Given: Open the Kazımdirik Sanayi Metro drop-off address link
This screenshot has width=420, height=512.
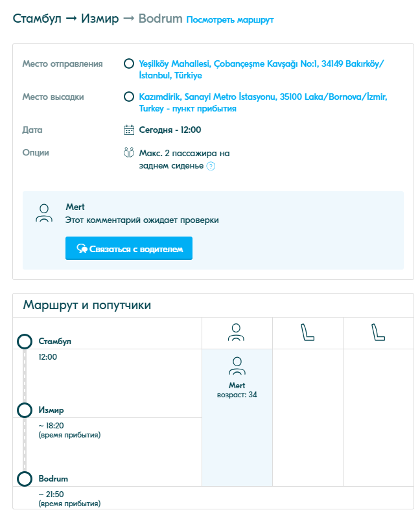Looking at the screenshot, I should coord(263,102).
